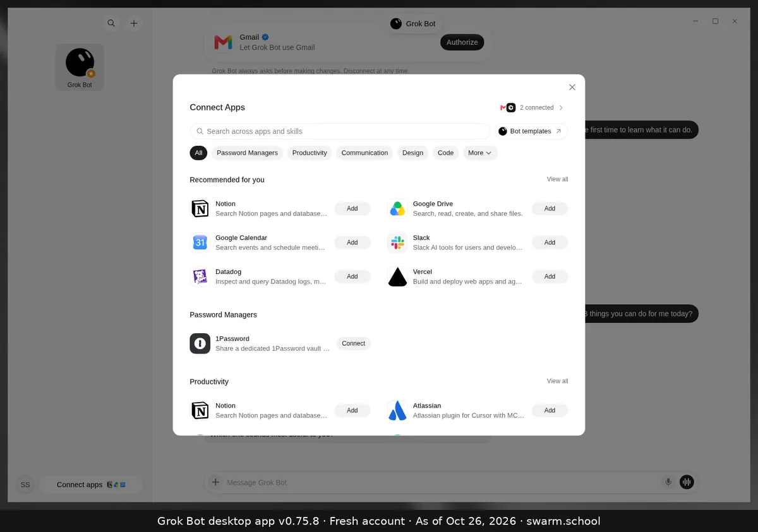Click the 1Password icon
The image size is (758, 532).
(200, 344)
